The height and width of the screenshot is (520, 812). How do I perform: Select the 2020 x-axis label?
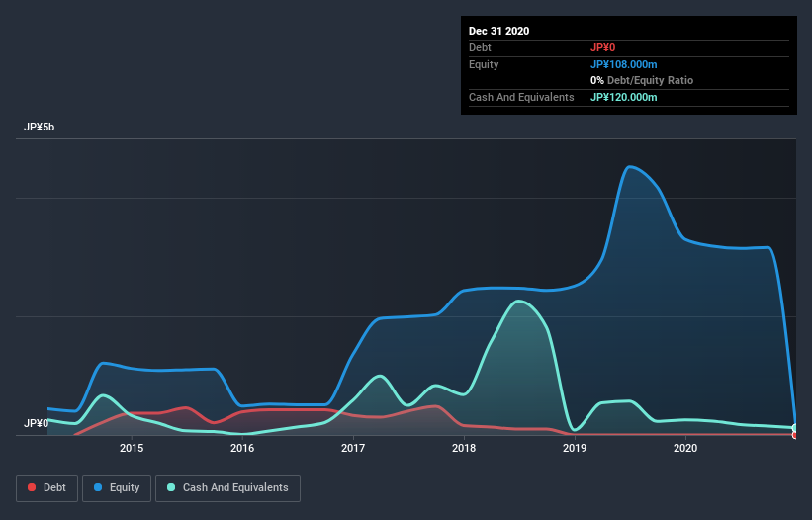click(x=685, y=448)
